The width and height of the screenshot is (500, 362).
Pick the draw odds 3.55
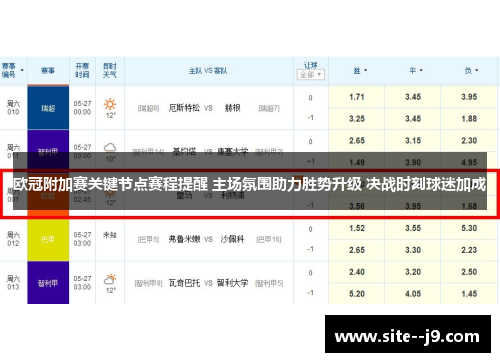click(413, 228)
